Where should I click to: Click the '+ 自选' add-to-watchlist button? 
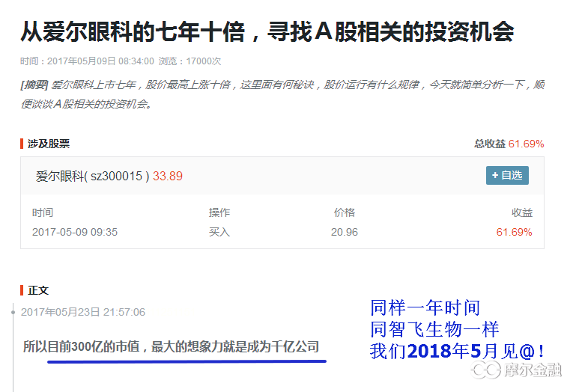(x=507, y=176)
